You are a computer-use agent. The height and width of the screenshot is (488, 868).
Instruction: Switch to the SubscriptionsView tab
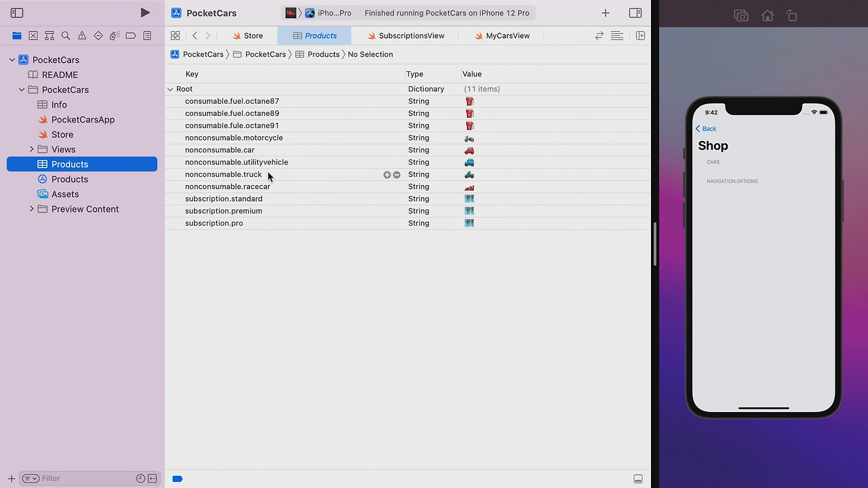pos(406,36)
